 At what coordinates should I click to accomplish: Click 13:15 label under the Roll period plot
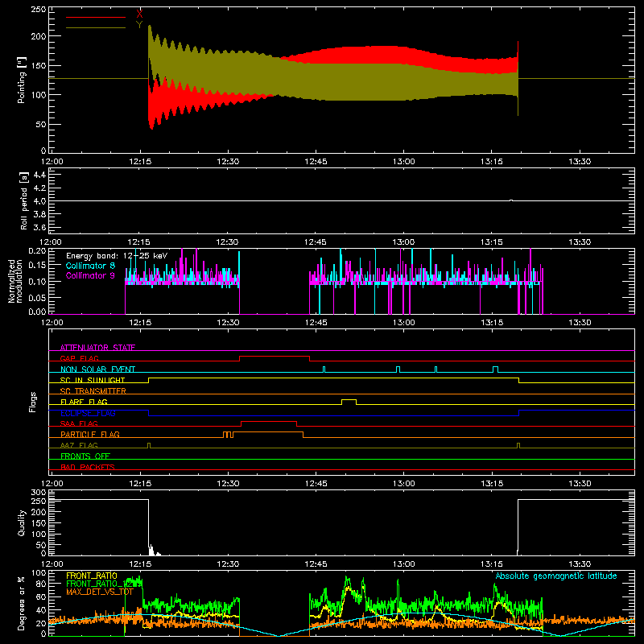492,242
